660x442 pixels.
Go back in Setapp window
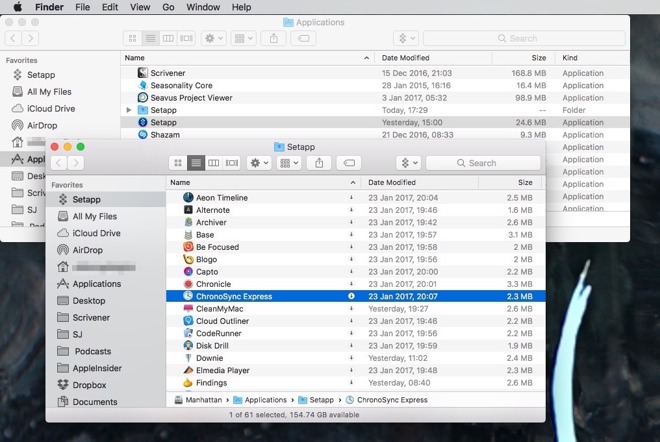point(59,163)
